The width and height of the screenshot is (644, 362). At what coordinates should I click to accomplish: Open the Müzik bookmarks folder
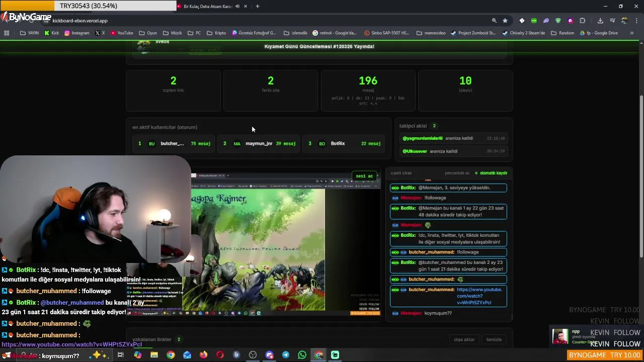click(x=173, y=33)
